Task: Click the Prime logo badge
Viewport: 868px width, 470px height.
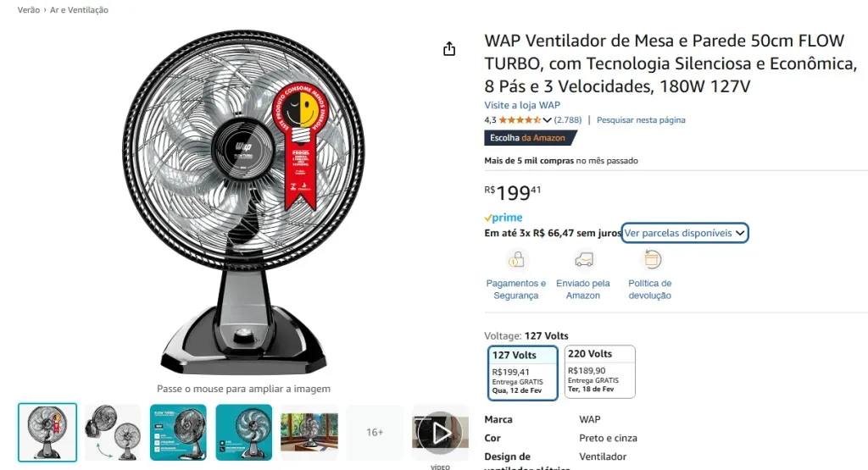Action: pyautogui.click(x=504, y=218)
